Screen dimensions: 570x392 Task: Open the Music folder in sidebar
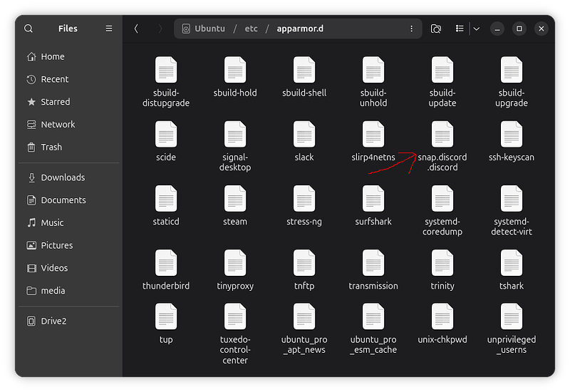coord(52,222)
